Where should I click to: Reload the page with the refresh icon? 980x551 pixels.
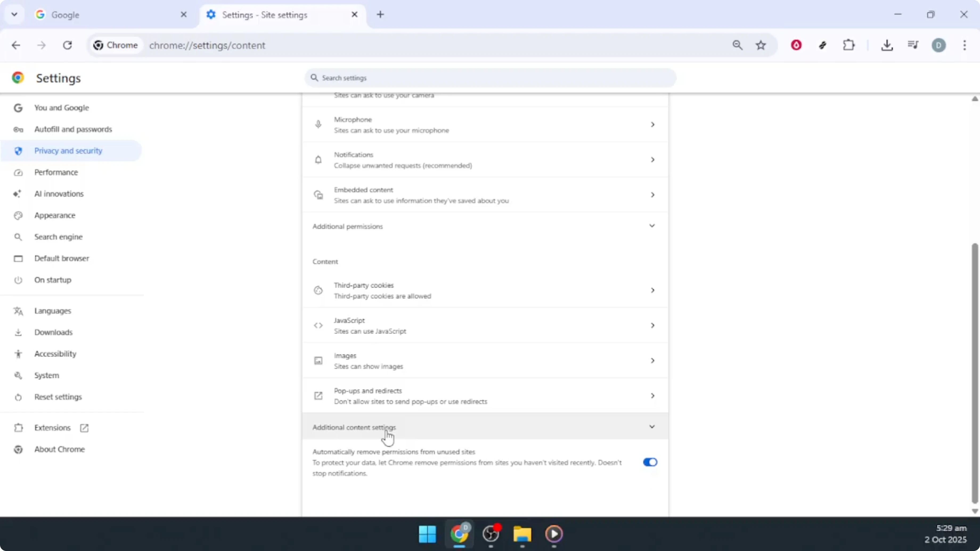pyautogui.click(x=67, y=45)
